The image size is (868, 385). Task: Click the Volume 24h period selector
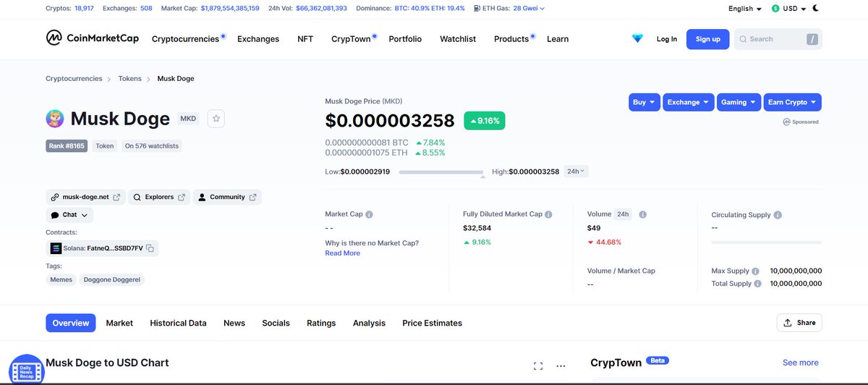(x=623, y=215)
